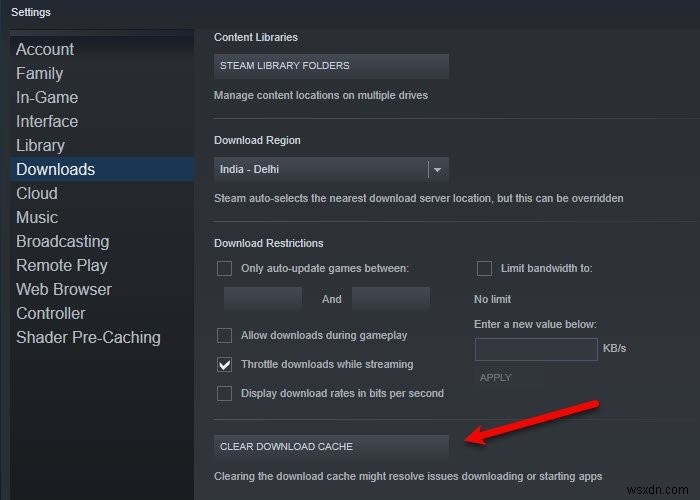Open the India - Delhi download region dropdown
The height and width of the screenshot is (500, 700).
click(x=331, y=169)
